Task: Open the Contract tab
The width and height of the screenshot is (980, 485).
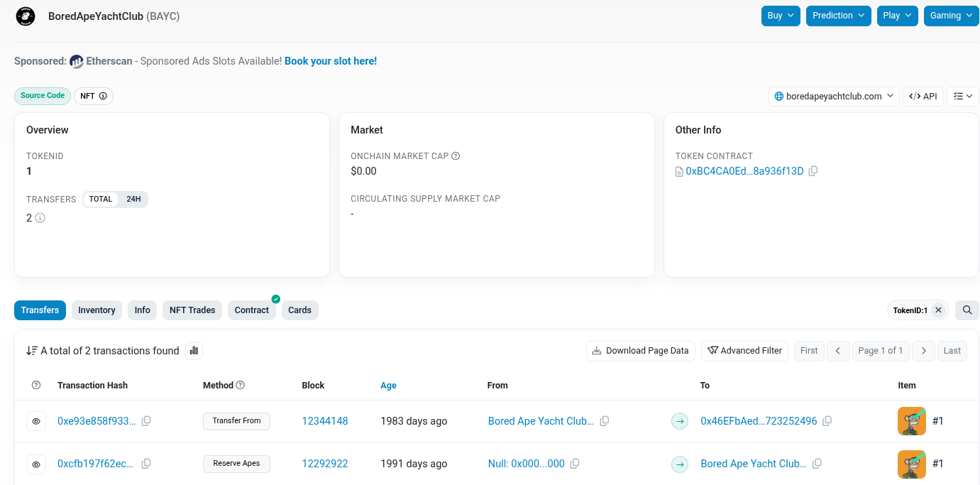Action: [252, 310]
